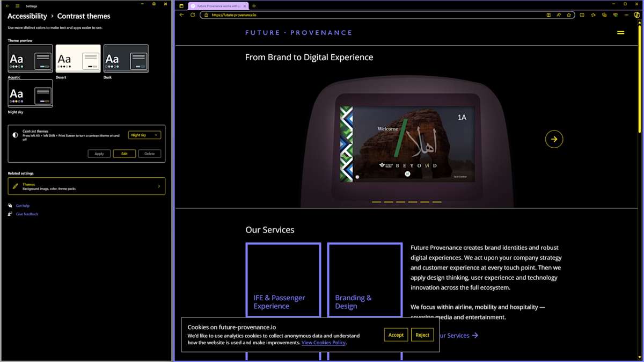Viewport: 644px width, 362px height.
Task: Click the Get help icon
Action: (10, 206)
